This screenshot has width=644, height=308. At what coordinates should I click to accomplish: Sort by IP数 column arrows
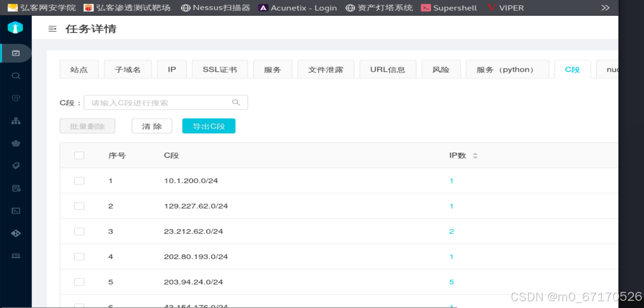[x=475, y=156]
